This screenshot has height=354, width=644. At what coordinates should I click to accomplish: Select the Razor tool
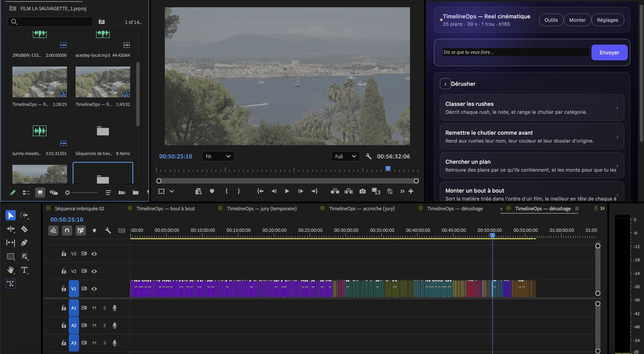(24, 229)
